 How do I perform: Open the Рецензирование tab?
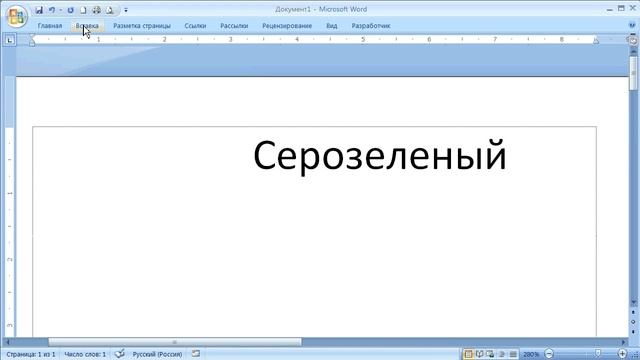tap(287, 26)
